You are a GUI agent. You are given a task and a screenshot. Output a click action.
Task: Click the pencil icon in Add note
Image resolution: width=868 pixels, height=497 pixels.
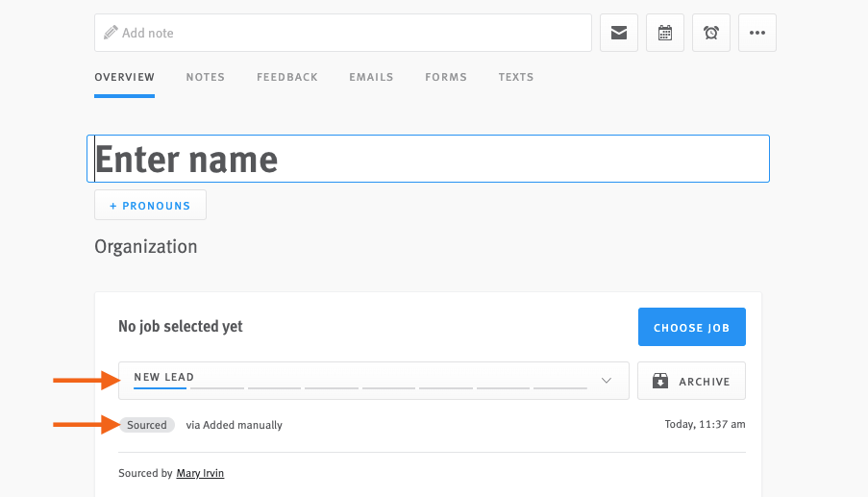click(x=111, y=33)
